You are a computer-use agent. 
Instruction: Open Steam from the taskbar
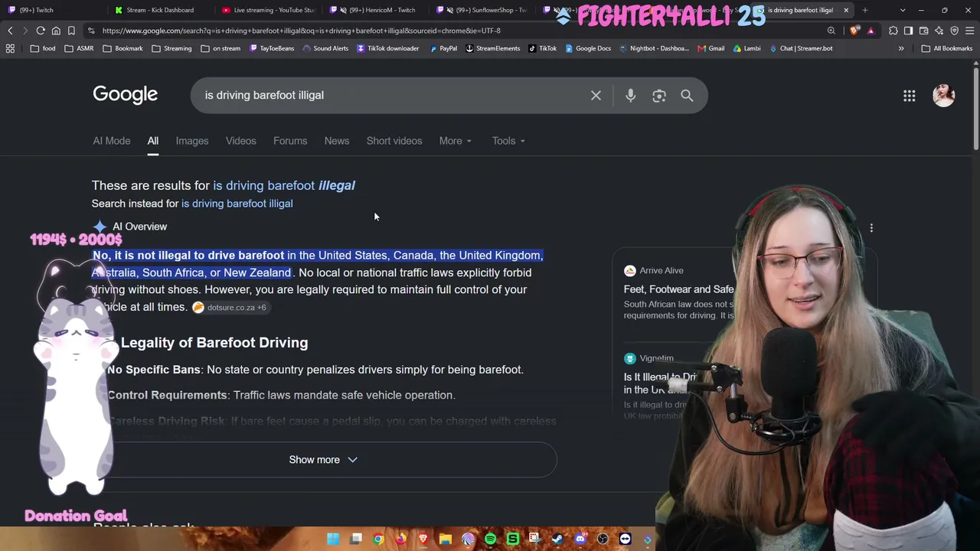point(557,540)
